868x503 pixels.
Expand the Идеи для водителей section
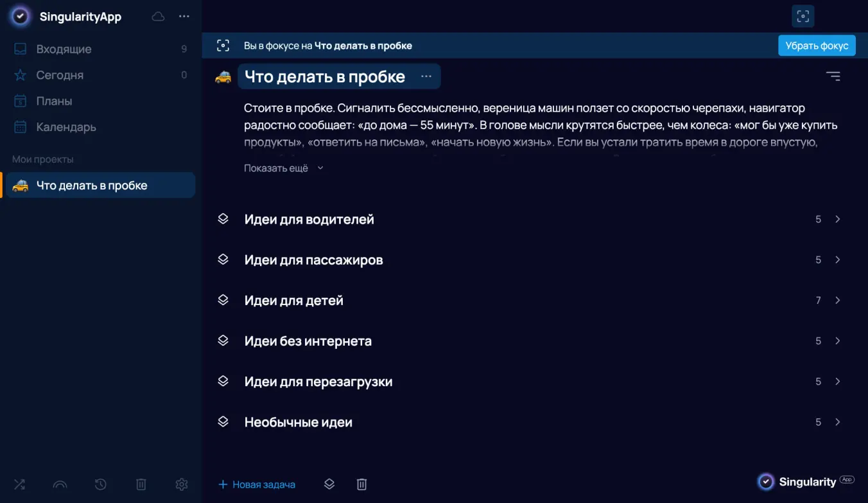838,219
